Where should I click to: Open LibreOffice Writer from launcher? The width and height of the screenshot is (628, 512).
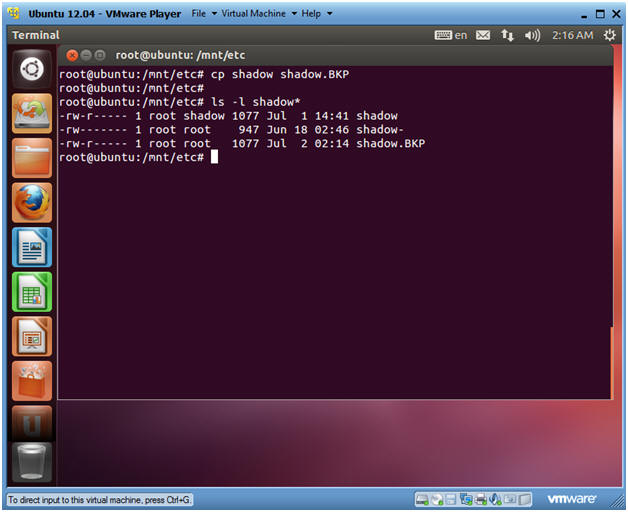(32, 247)
